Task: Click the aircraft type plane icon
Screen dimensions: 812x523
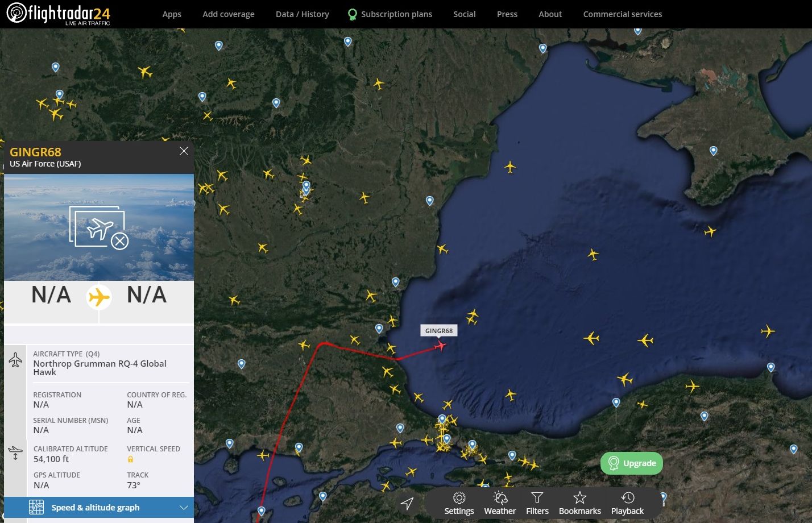Action: pos(15,359)
